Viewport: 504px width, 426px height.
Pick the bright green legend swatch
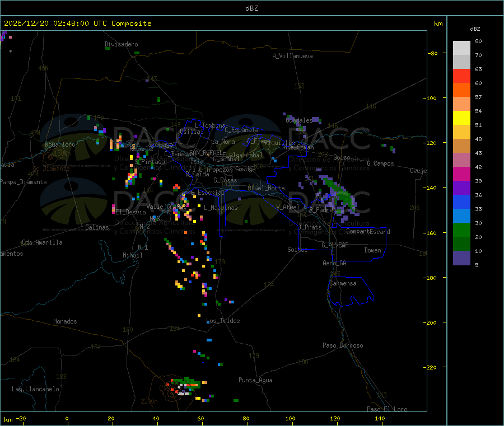coord(461,230)
